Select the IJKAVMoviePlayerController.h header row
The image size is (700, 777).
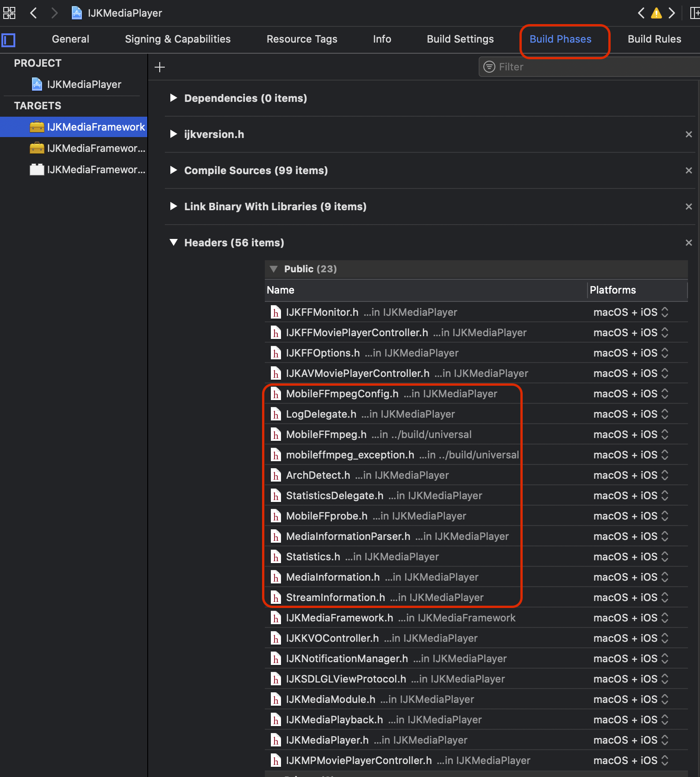pyautogui.click(x=476, y=373)
